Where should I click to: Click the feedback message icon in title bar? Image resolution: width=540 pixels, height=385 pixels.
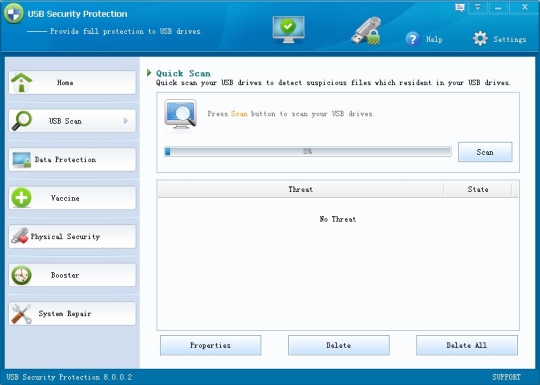(x=460, y=8)
